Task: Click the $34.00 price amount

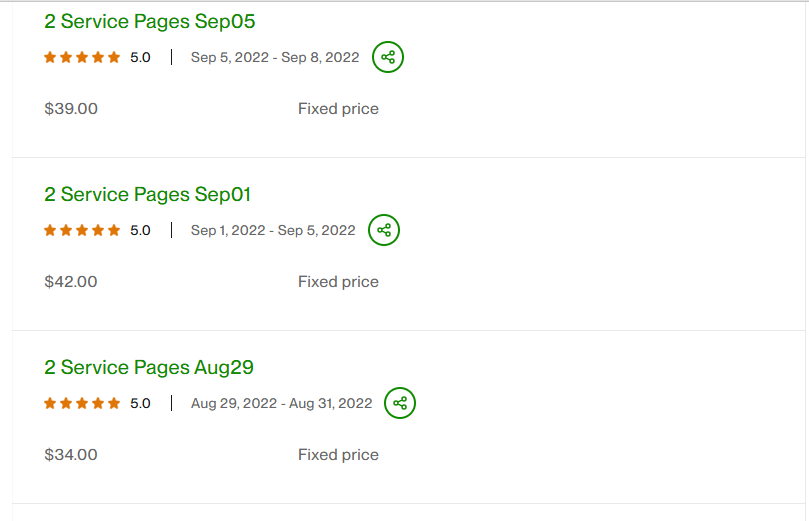Action: click(71, 455)
